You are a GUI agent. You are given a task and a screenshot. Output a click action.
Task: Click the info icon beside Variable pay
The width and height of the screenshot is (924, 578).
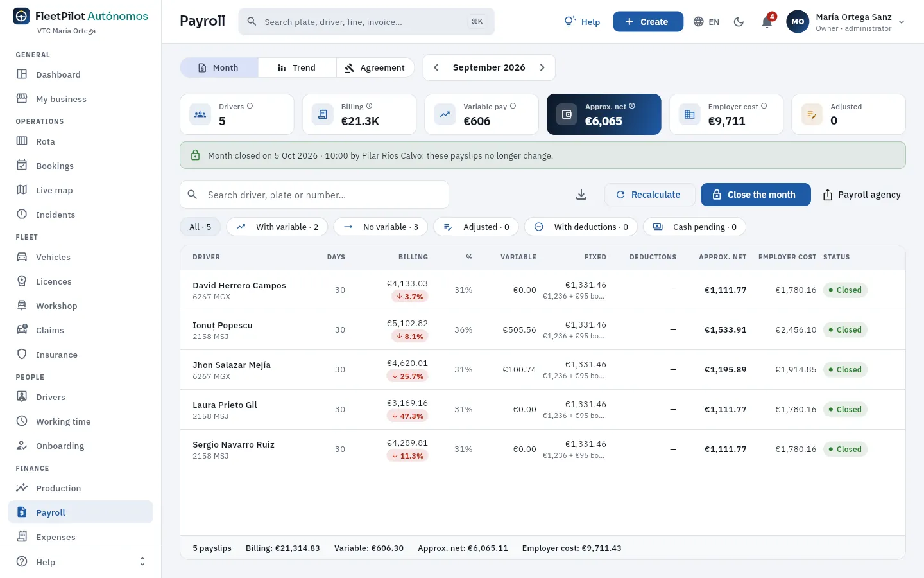(513, 106)
